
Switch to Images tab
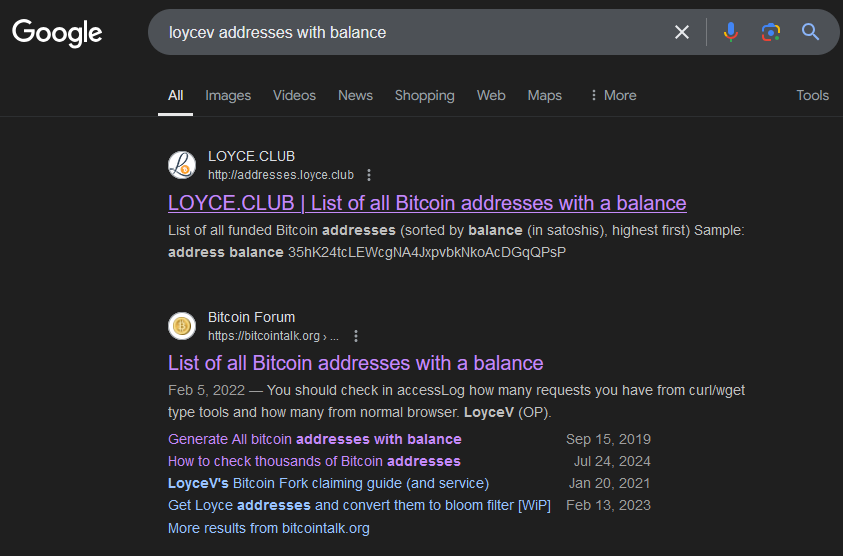tap(228, 96)
